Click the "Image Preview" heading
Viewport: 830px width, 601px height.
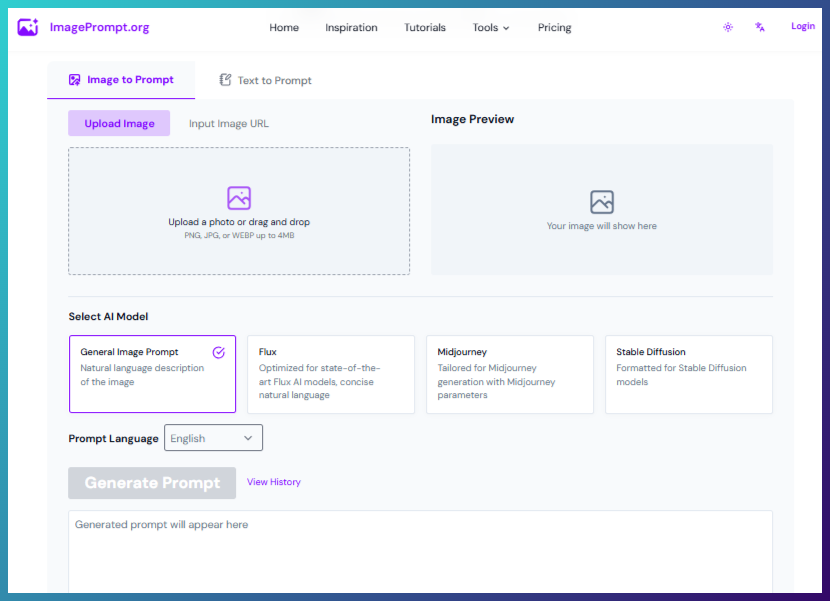coord(472,119)
